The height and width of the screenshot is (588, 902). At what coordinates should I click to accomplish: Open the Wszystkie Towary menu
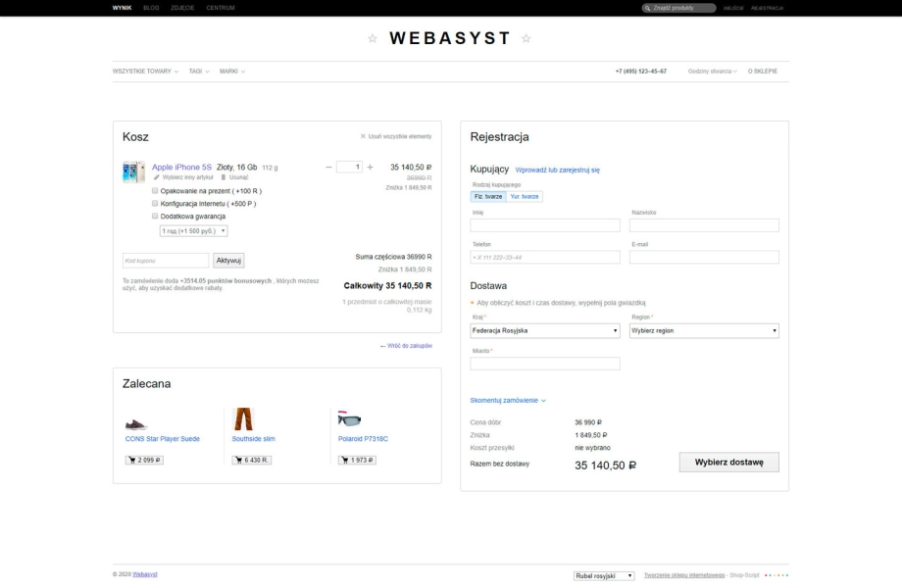145,72
